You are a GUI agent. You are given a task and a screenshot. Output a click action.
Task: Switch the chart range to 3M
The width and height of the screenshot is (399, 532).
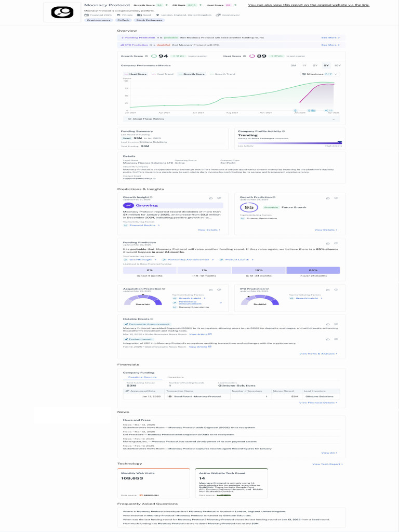(294, 65)
